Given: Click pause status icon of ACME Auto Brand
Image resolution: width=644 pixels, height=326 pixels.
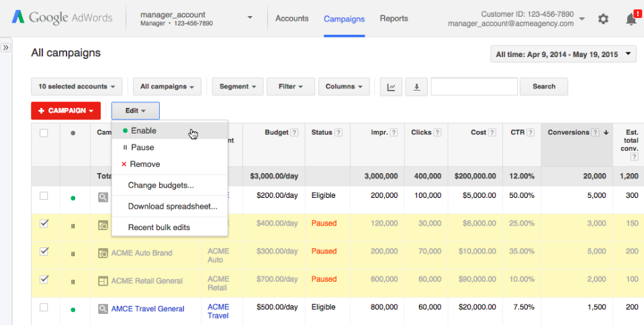Looking at the screenshot, I should tap(73, 254).
